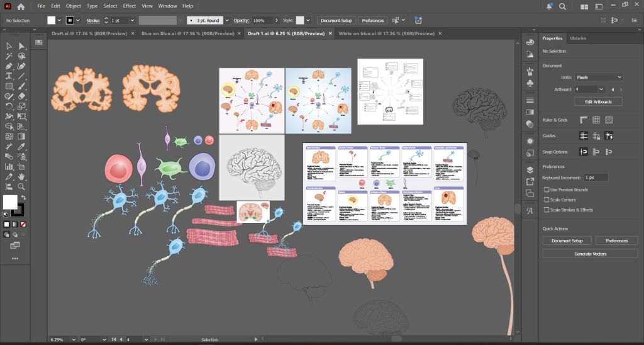
Task: Pick the Magic Wand tool
Action: (9, 56)
